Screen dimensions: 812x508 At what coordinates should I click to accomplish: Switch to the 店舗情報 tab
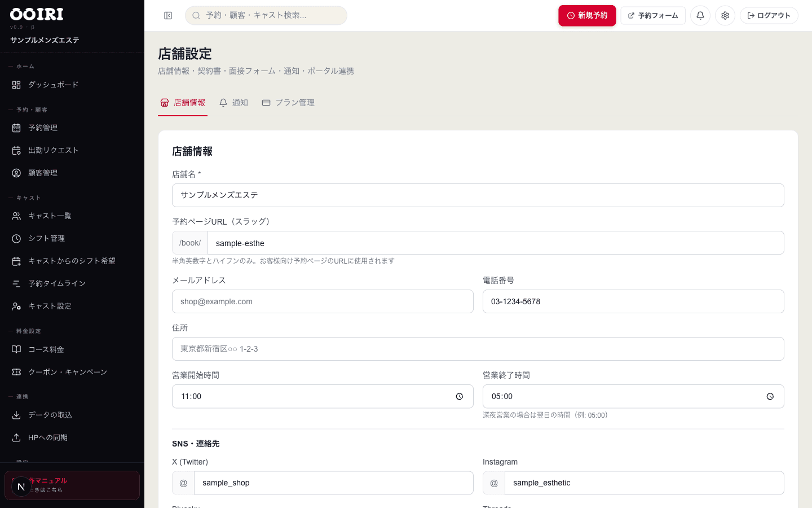click(183, 103)
